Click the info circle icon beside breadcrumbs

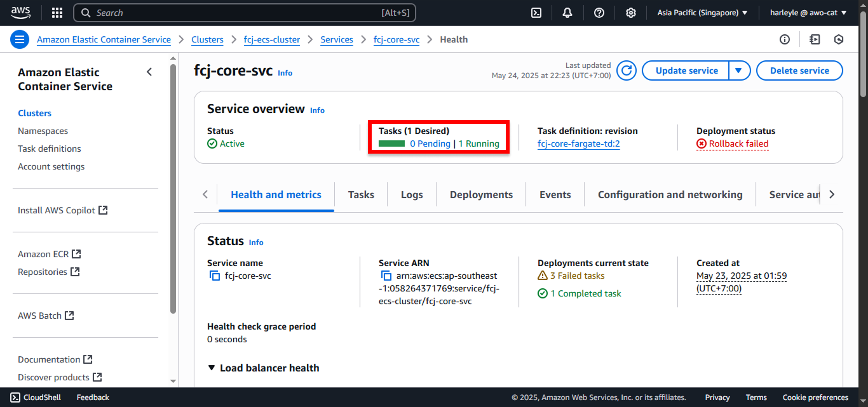(785, 39)
